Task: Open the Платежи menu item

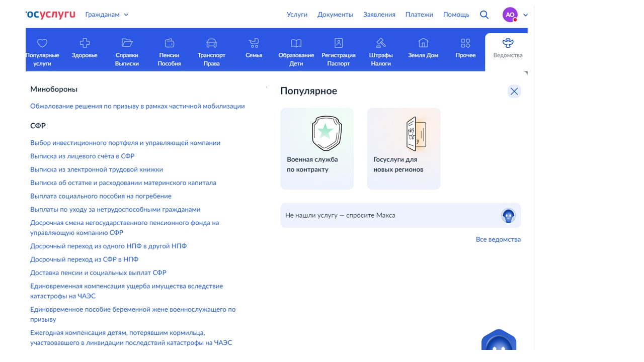Action: (419, 15)
